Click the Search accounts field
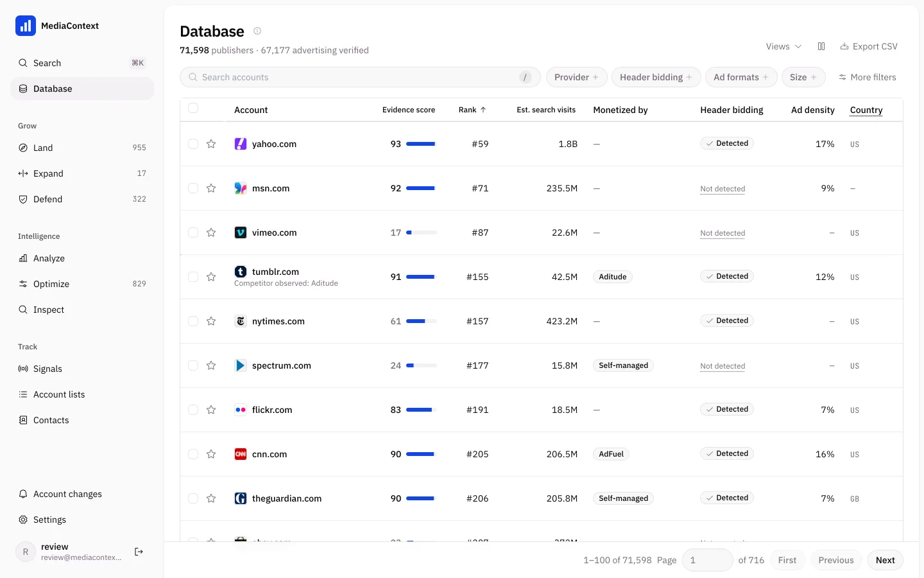 (360, 77)
